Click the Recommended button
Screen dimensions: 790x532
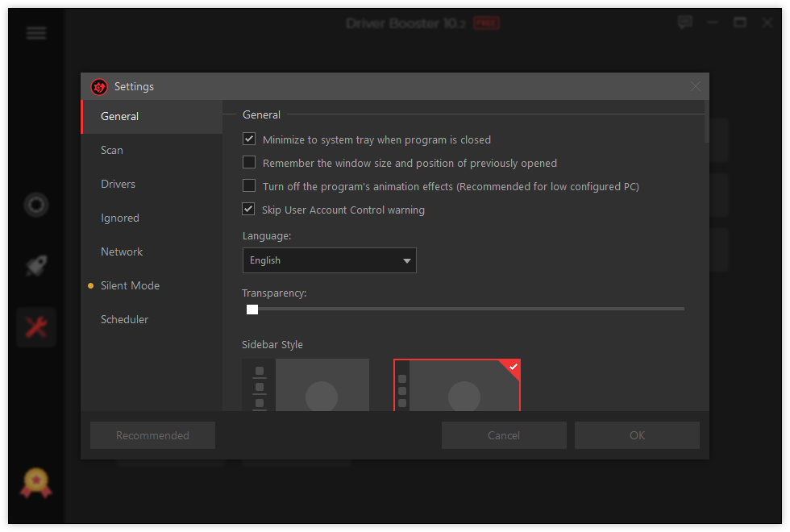pos(152,435)
